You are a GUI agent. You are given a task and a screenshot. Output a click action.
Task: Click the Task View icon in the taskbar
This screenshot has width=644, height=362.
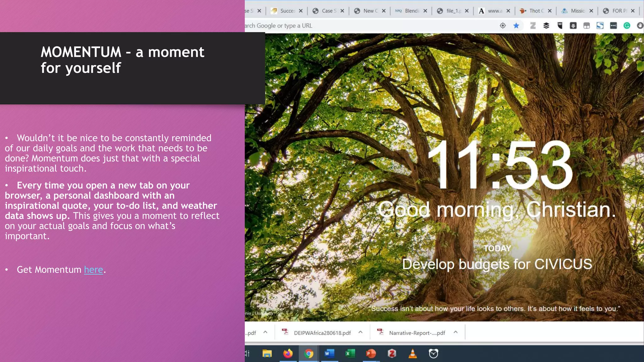coord(247,354)
